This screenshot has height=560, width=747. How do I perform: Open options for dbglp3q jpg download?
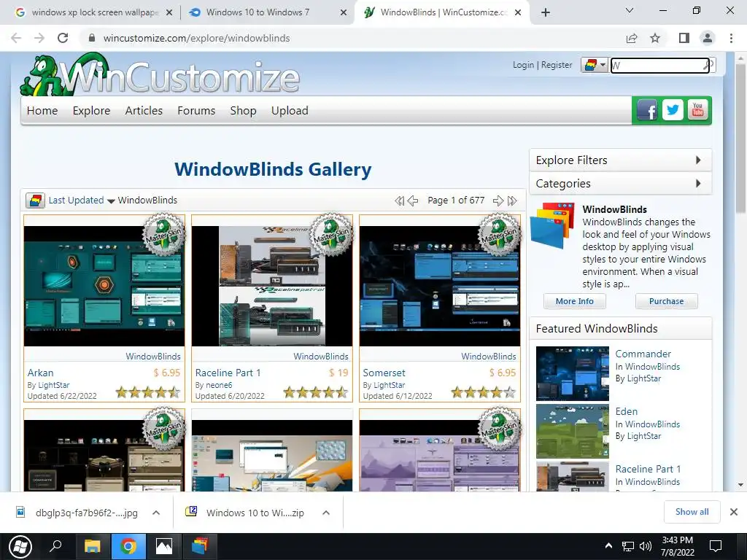click(x=156, y=513)
